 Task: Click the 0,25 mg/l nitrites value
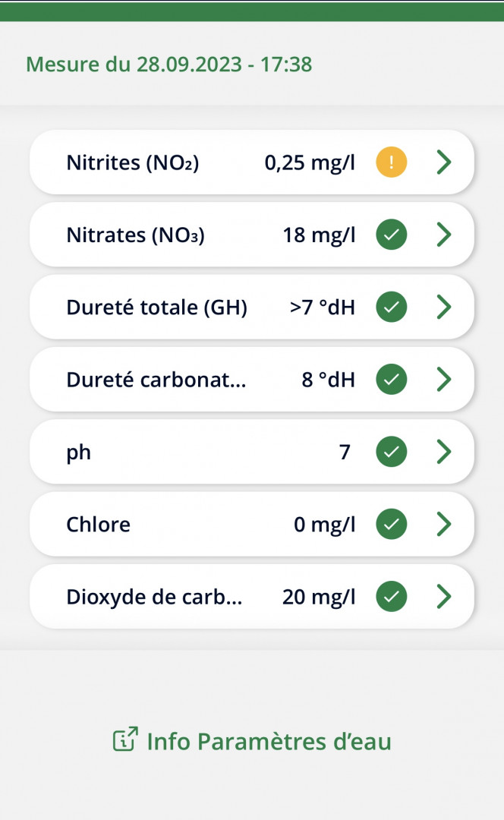point(310,162)
